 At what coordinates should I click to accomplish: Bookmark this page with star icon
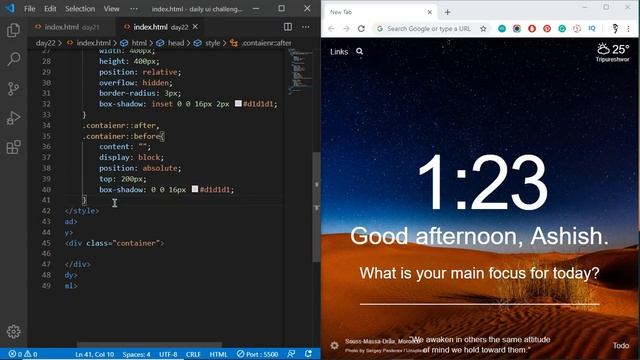[483, 29]
